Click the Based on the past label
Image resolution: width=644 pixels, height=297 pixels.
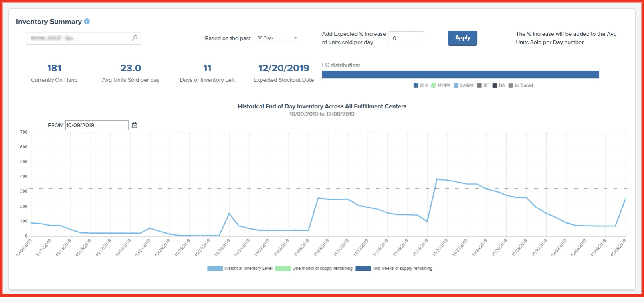(x=228, y=38)
